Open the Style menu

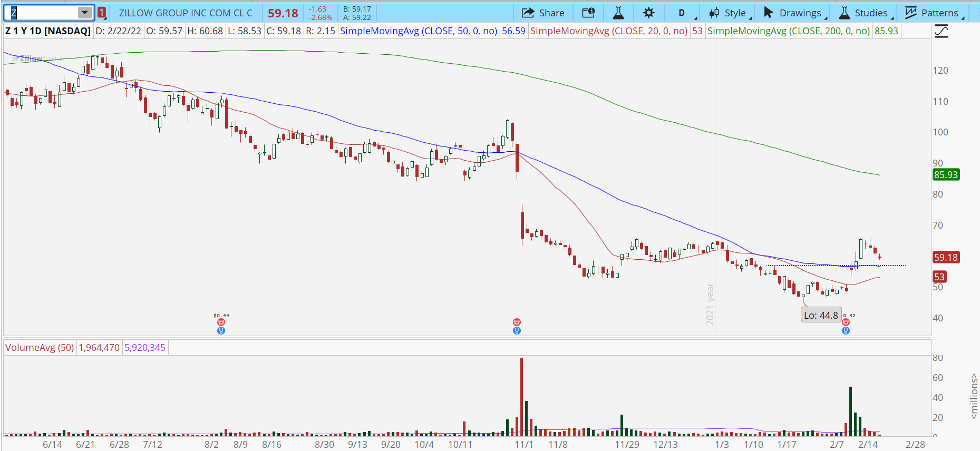(x=727, y=13)
